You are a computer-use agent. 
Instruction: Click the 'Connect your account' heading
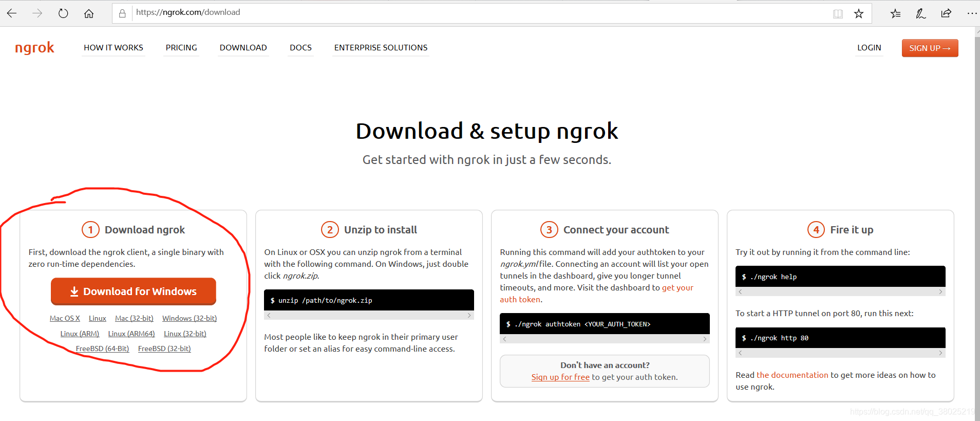[x=616, y=230]
